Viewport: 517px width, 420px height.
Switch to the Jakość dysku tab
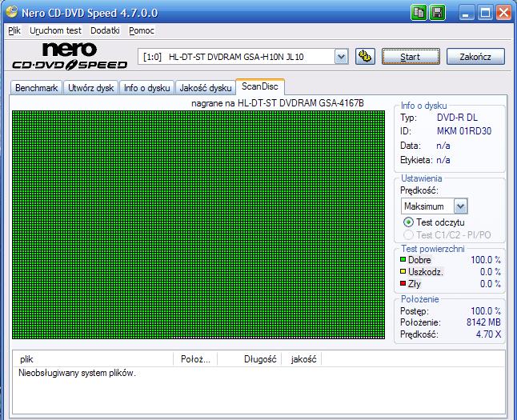tap(206, 88)
